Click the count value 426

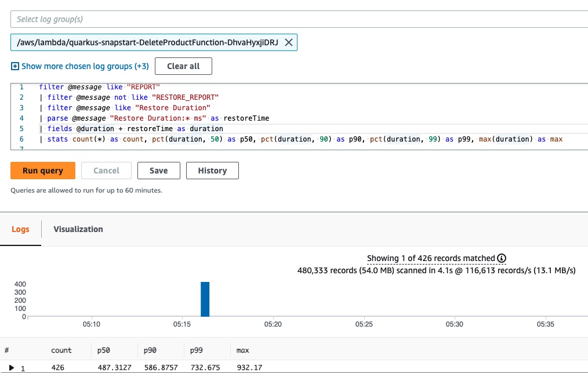(x=58, y=368)
